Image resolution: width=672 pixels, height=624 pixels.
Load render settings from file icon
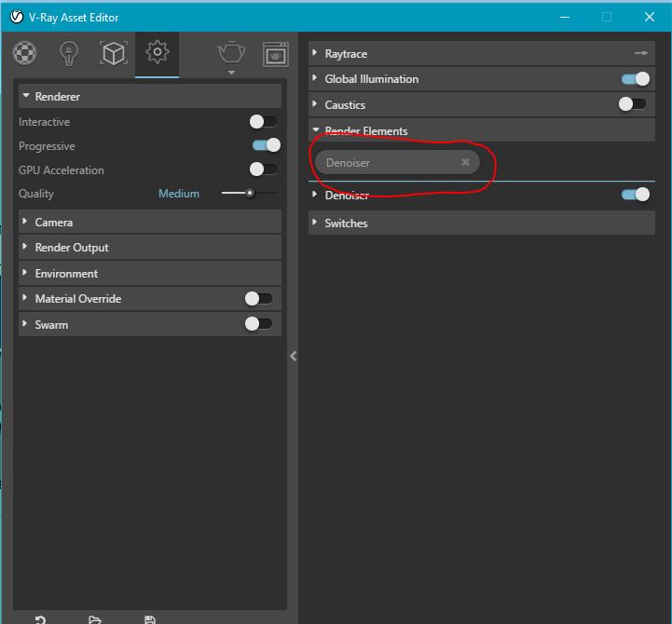point(95,619)
